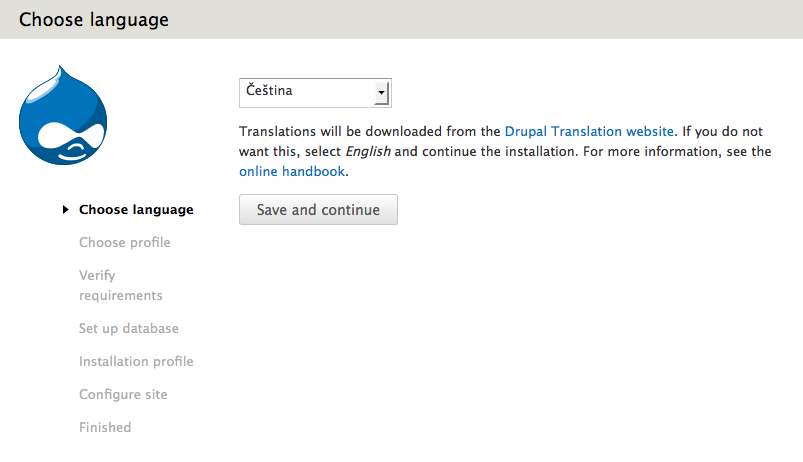This screenshot has width=803, height=462.
Task: Click the Configure site step
Action: tap(123, 394)
